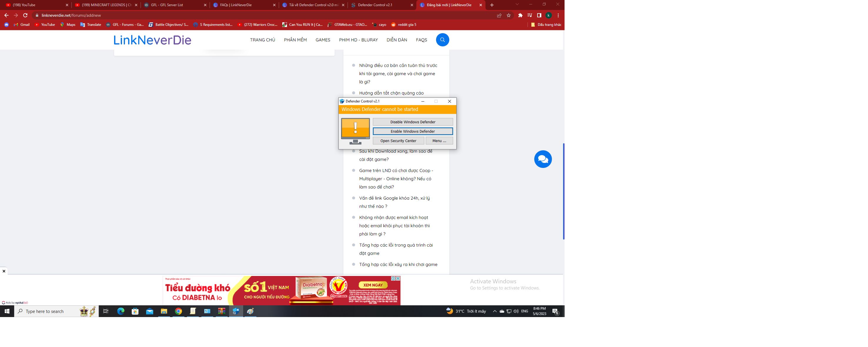This screenshot has height=347, width=868.
Task: Navigate to PHẦN MỀM menu item
Action: click(x=296, y=40)
